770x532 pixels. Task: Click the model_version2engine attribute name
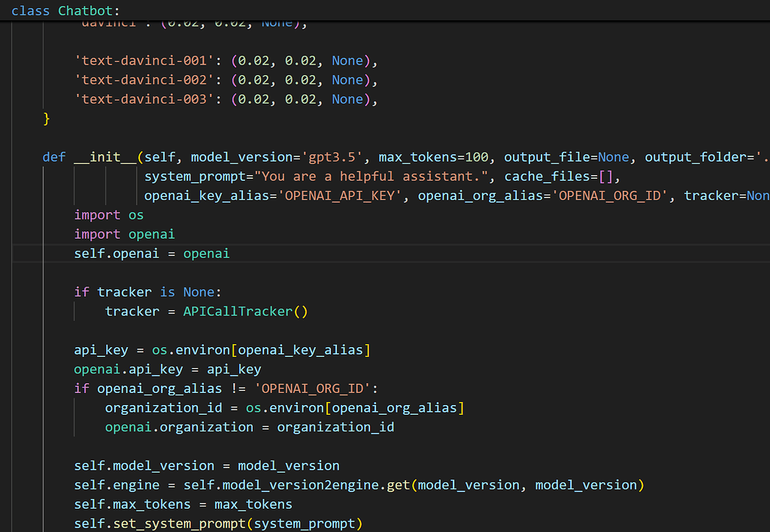pyautogui.click(x=301, y=485)
